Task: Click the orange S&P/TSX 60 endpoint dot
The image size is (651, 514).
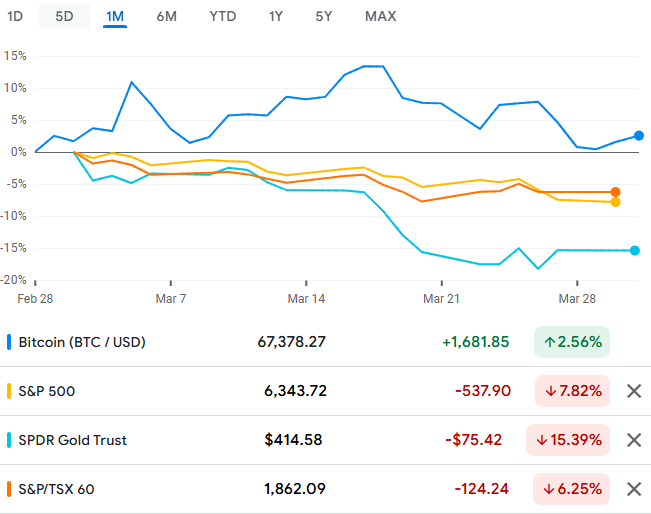Action: [615, 192]
